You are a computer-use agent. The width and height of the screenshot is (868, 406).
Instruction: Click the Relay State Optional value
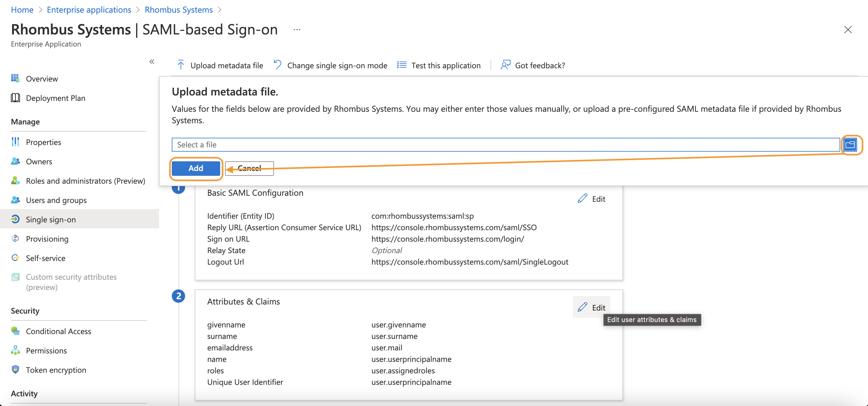(387, 250)
